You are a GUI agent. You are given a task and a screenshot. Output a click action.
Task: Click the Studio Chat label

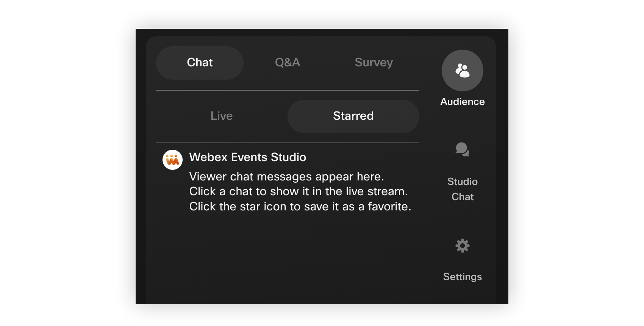coord(462,189)
